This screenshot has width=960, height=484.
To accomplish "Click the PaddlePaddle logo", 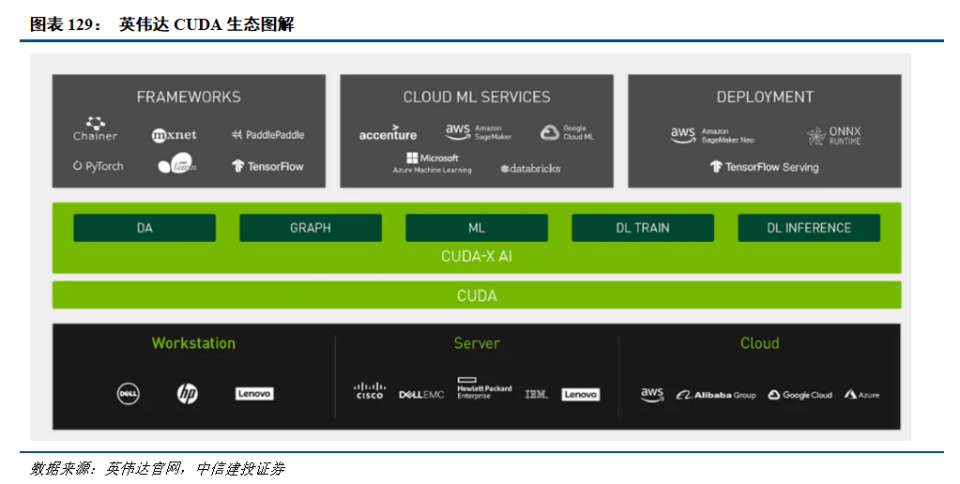I will tap(268, 135).
